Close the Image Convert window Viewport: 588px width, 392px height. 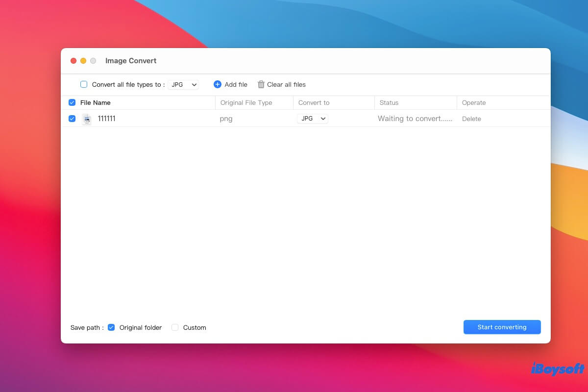[x=73, y=61]
